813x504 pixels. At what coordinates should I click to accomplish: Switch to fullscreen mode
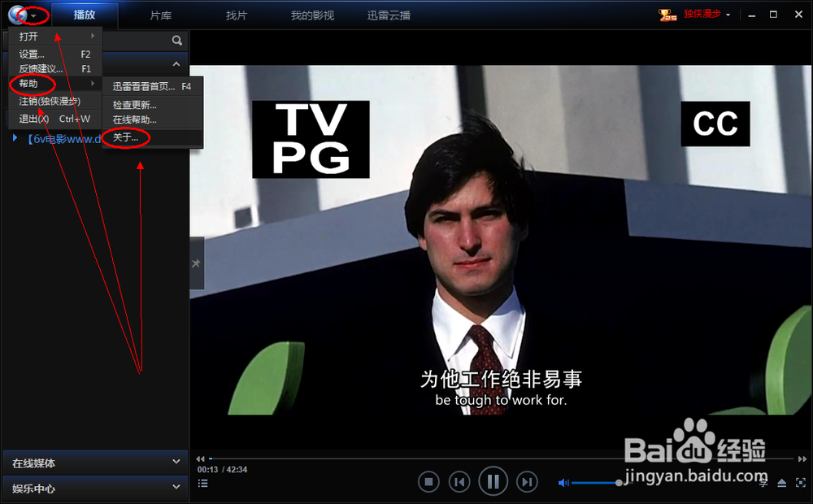799,482
